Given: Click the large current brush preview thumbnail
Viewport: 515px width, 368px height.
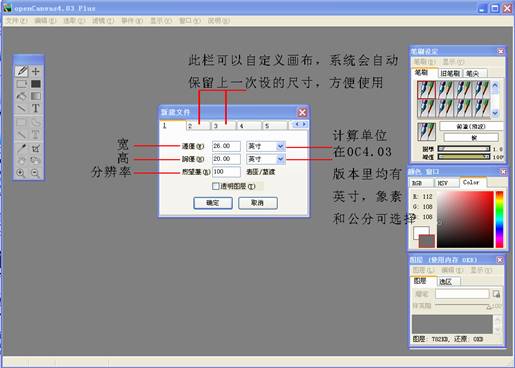Looking at the screenshot, I should [426, 131].
